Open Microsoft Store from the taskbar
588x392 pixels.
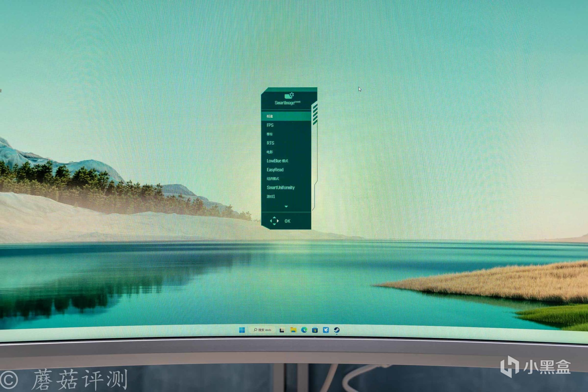pos(315,330)
